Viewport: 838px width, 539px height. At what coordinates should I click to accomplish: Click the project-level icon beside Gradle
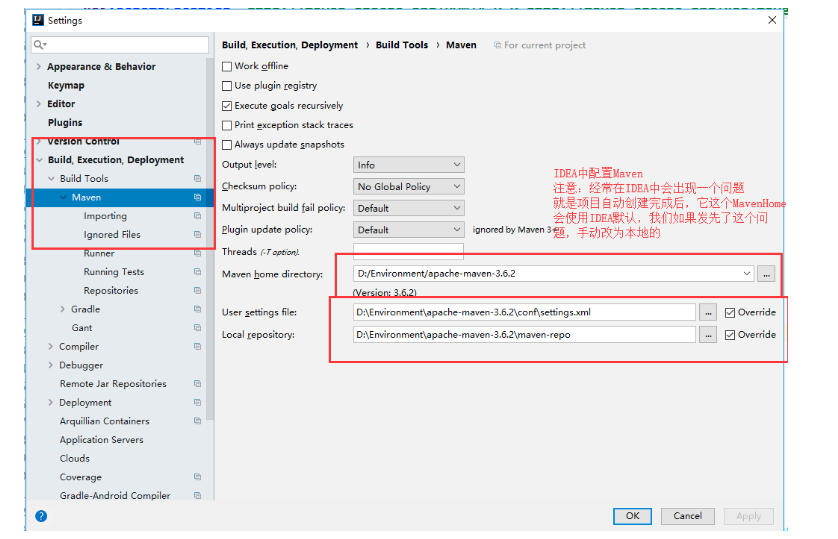(x=197, y=309)
